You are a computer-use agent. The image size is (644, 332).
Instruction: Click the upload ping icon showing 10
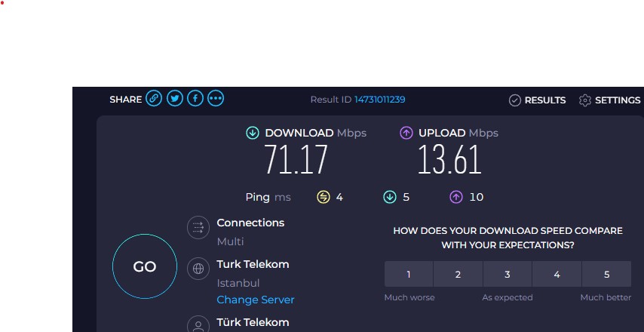pyautogui.click(x=456, y=197)
